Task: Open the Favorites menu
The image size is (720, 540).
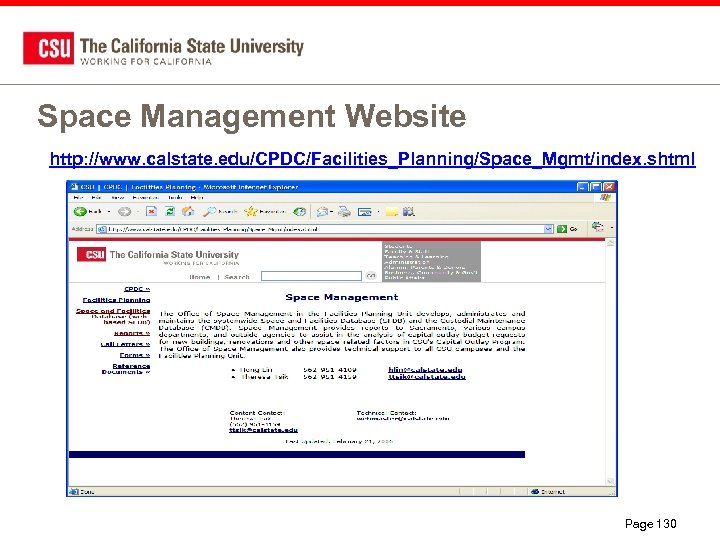Action: point(145,197)
